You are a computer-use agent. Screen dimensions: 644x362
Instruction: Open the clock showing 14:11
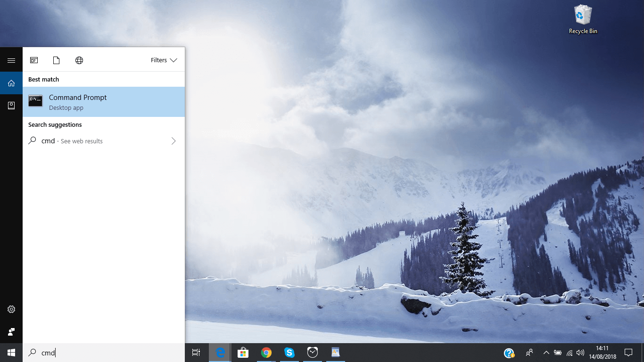click(602, 353)
